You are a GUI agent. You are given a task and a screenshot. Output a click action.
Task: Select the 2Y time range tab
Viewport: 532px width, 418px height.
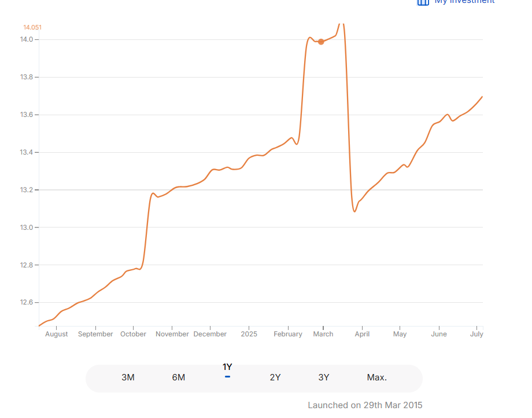coord(275,377)
